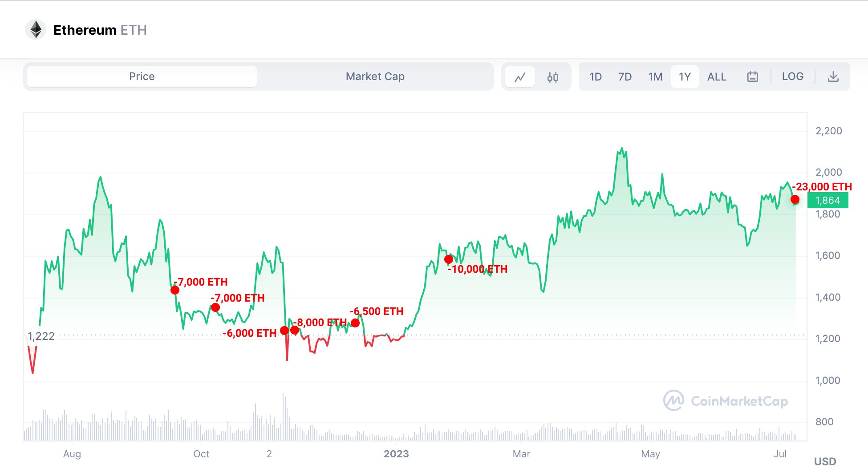
Task: Click the Ethereum ETH title
Action: click(100, 30)
